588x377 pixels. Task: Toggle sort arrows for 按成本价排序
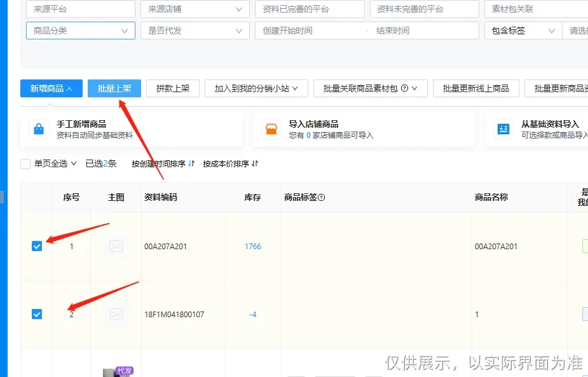[255, 163]
